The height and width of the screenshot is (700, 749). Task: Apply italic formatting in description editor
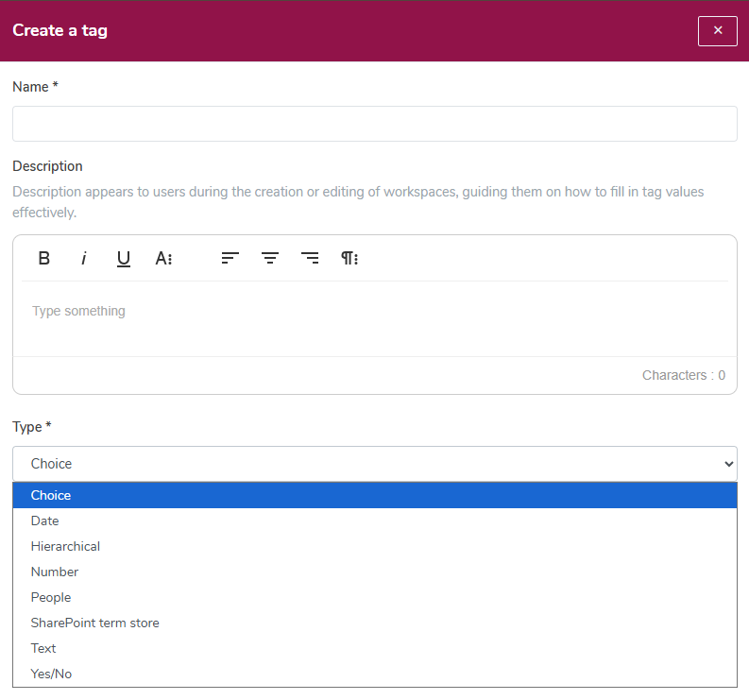click(84, 259)
